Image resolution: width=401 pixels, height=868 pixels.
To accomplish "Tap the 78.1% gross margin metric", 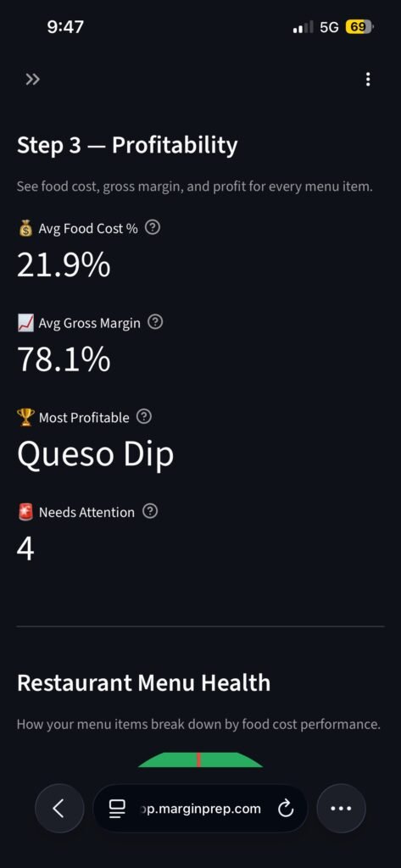I will pos(64,359).
